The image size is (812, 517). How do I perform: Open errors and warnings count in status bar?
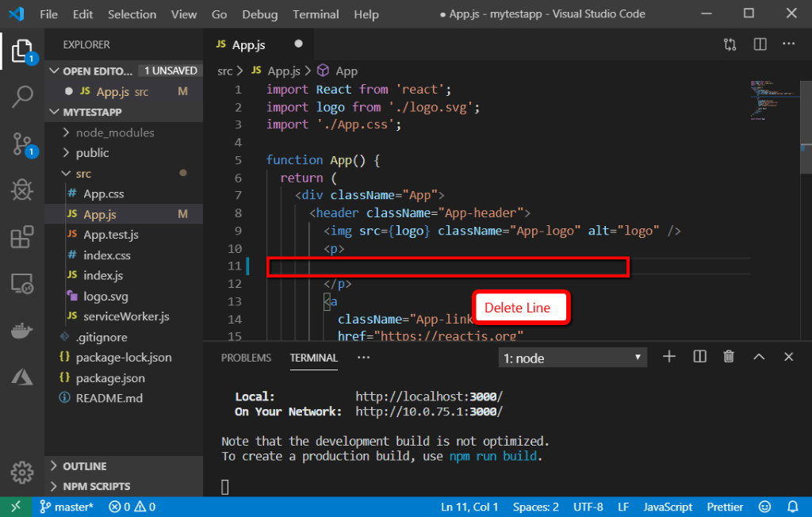coord(132,507)
